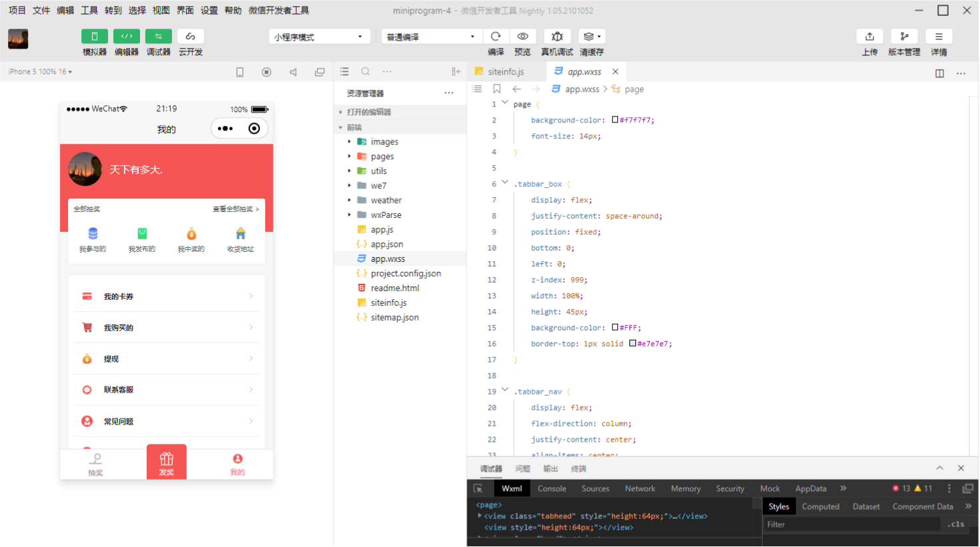Image resolution: width=980 pixels, height=547 pixels.
Task: Open the 小程序模式 mode dropdown
Action: 319,36
